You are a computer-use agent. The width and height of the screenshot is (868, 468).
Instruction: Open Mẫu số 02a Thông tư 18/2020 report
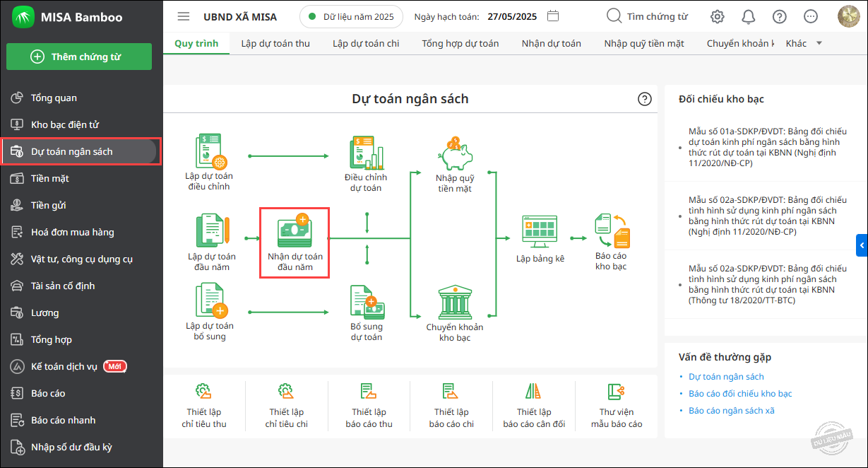tap(768, 284)
